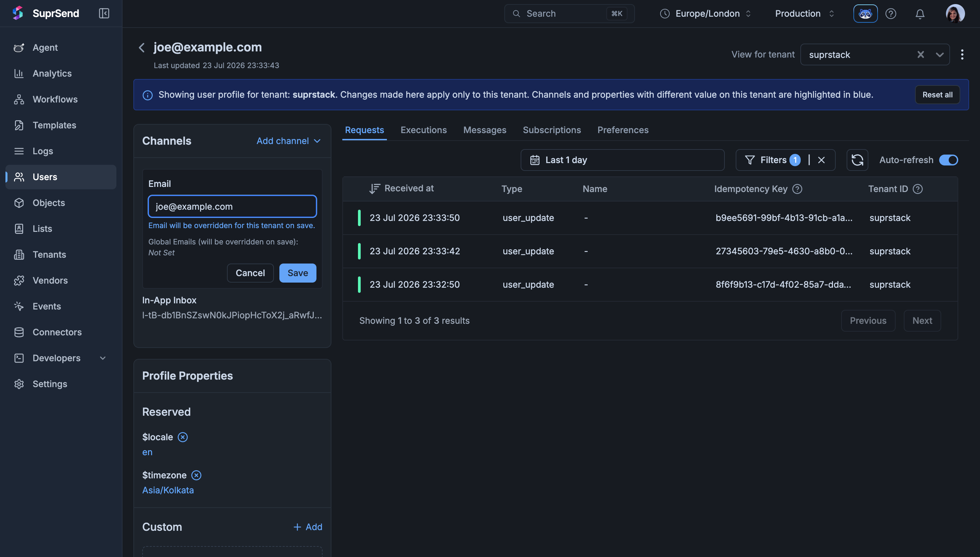Open request received at 23:33:42
This screenshot has height=557, width=980.
click(x=650, y=251)
